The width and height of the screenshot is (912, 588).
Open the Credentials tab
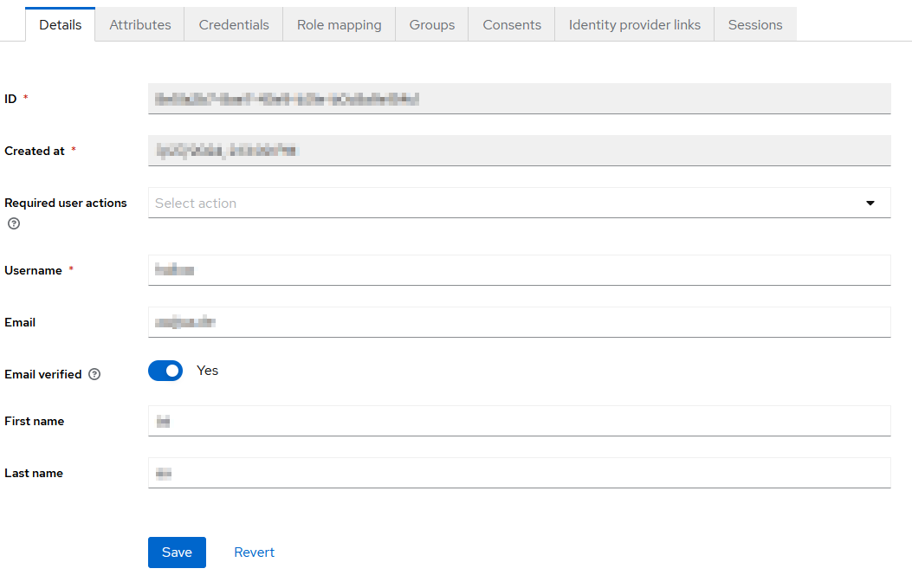tap(234, 25)
